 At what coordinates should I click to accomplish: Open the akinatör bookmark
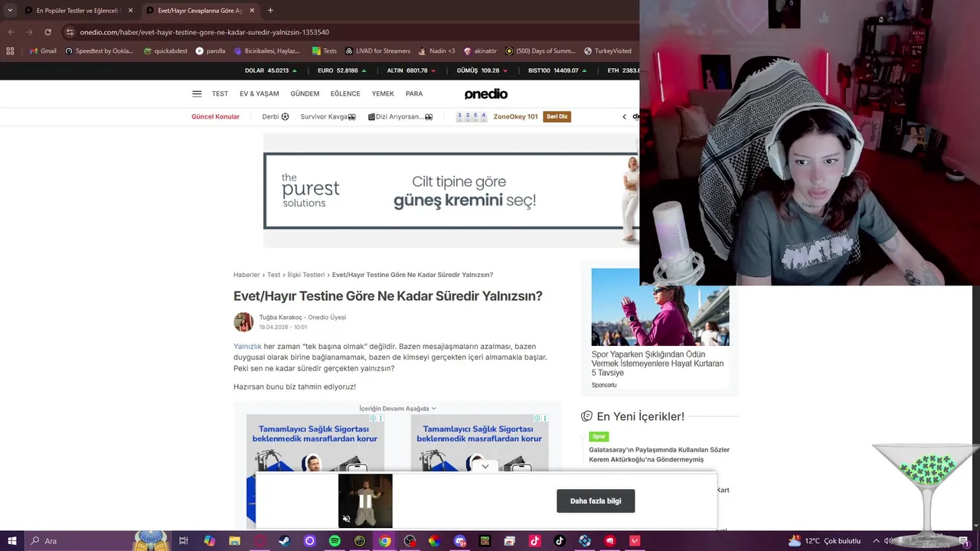tap(480, 51)
